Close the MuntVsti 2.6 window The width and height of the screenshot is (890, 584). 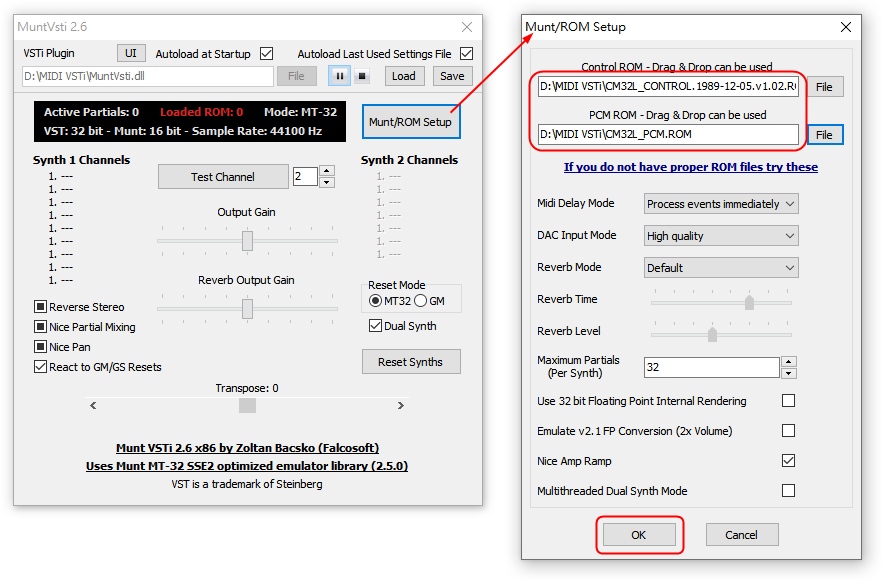point(467,27)
